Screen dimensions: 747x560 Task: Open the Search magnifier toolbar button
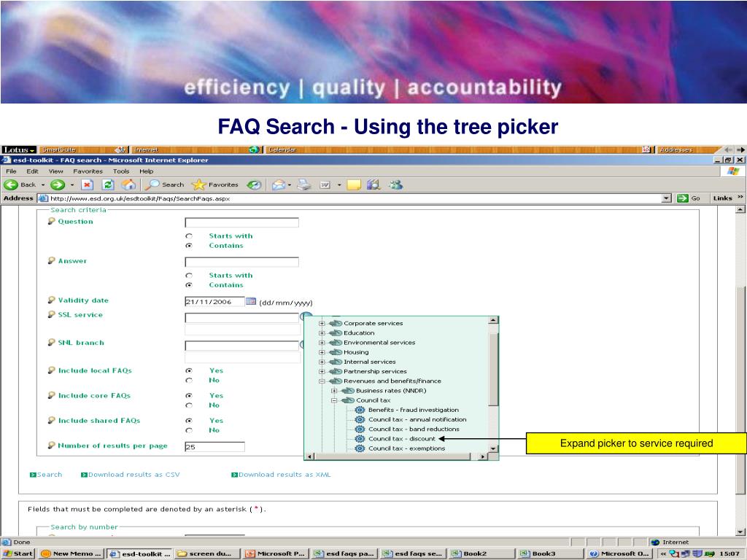tap(164, 184)
